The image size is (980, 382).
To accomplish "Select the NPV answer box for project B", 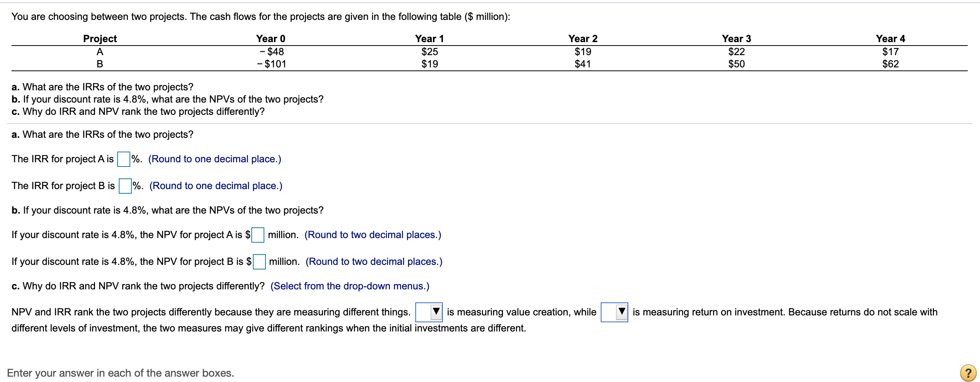I will click(259, 261).
